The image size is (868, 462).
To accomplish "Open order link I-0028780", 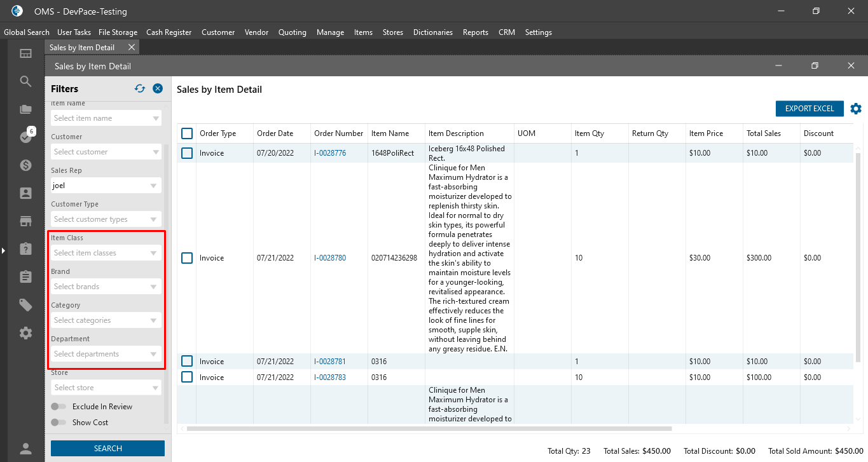I will [330, 258].
